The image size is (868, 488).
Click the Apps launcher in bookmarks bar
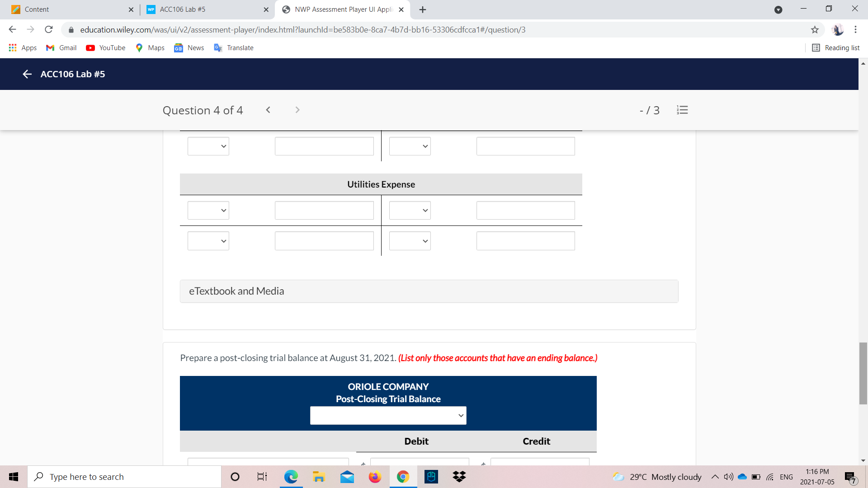pos(13,48)
